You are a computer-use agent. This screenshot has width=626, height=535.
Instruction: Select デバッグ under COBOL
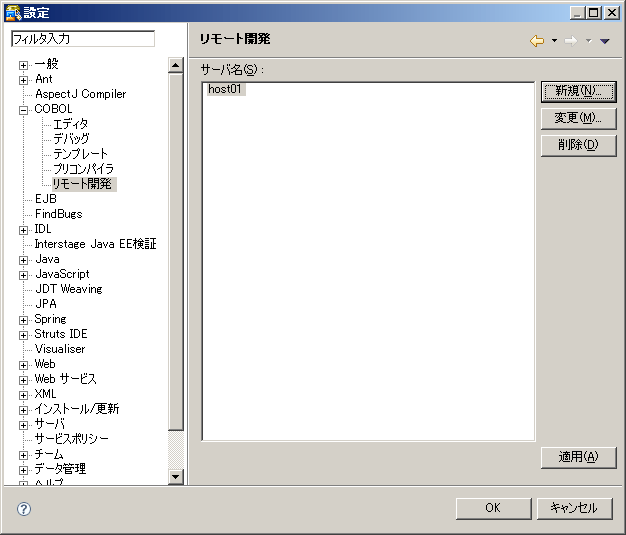coord(71,139)
